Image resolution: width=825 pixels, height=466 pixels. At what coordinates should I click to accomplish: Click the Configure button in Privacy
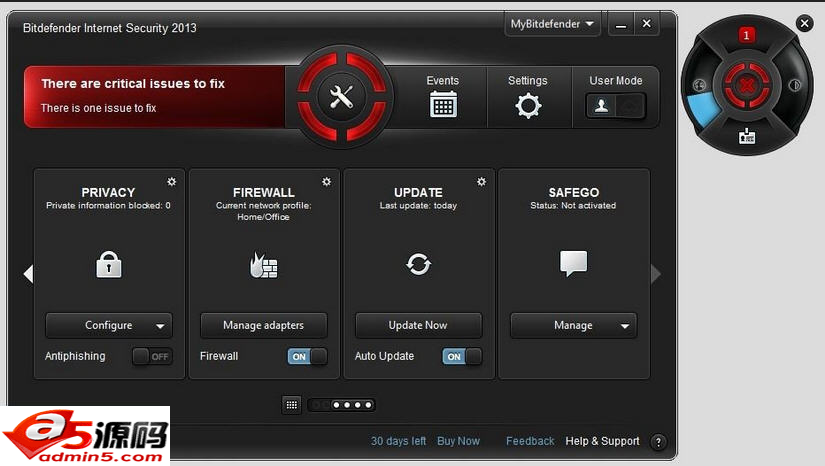point(108,326)
